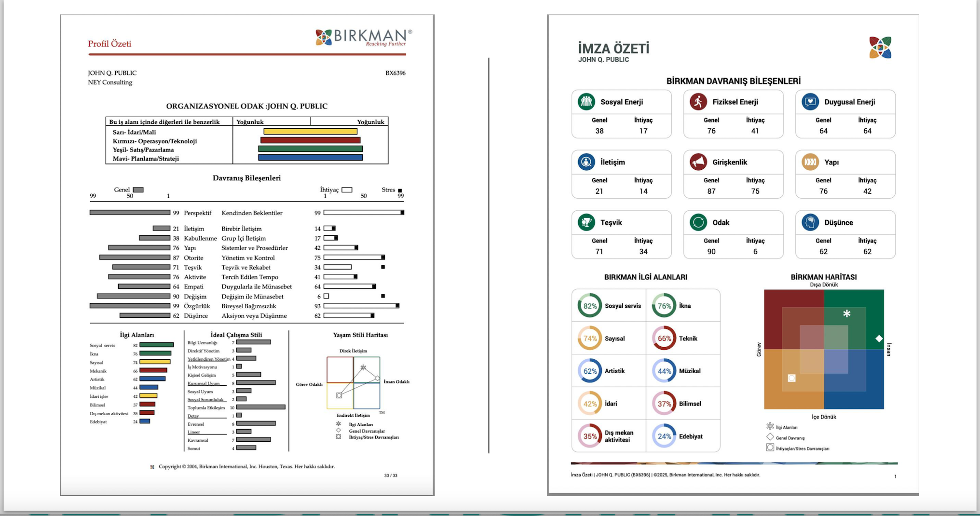The image size is (980, 516).
Task: Expand the Birkman İlgi Alanları section
Action: tap(646, 277)
